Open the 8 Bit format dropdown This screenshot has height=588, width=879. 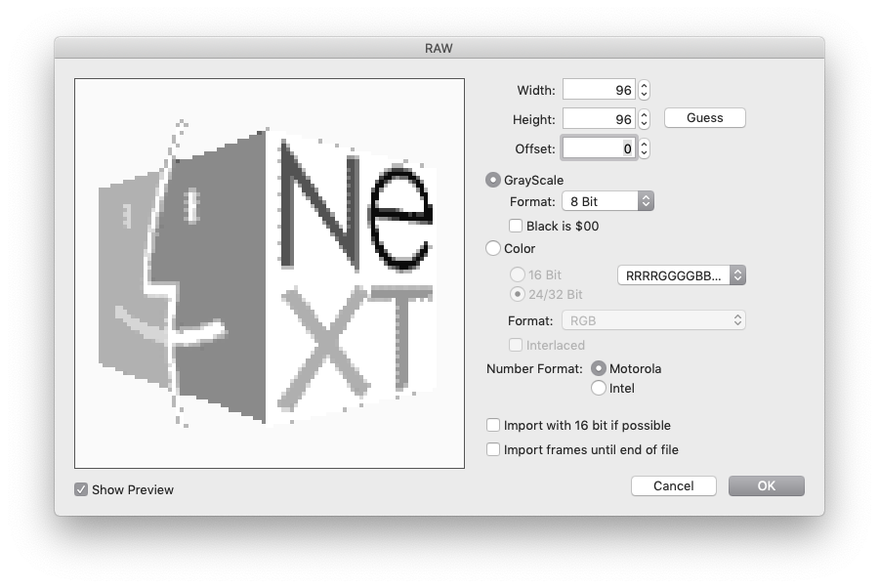tap(607, 201)
